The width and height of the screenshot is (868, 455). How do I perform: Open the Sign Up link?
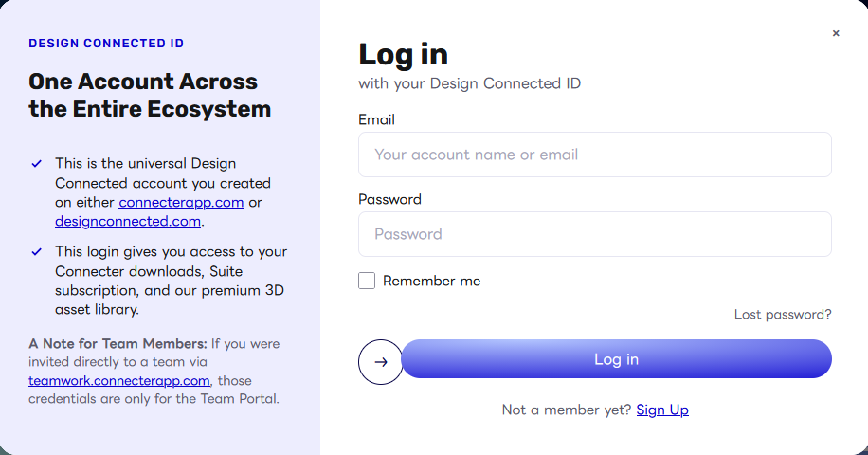click(662, 409)
